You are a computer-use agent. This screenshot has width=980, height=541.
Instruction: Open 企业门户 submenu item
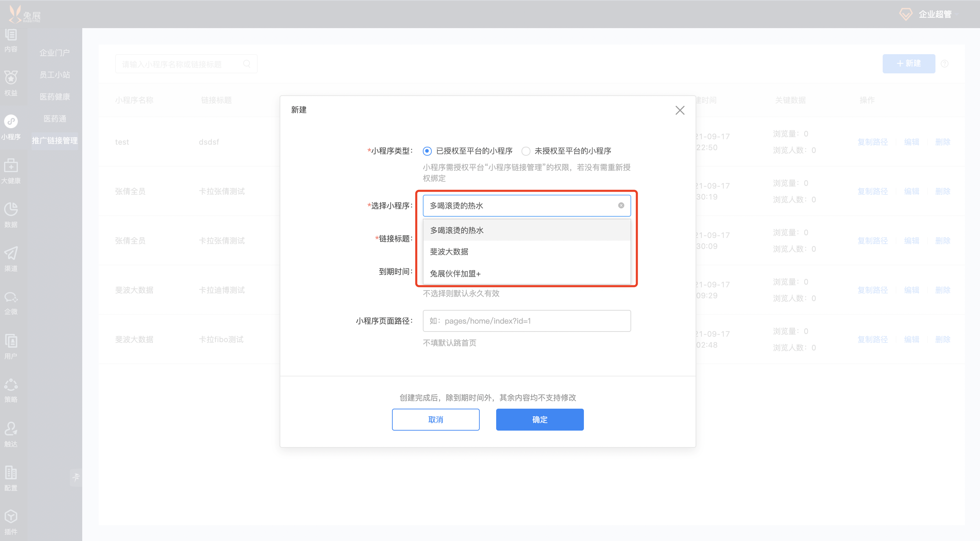(x=54, y=52)
